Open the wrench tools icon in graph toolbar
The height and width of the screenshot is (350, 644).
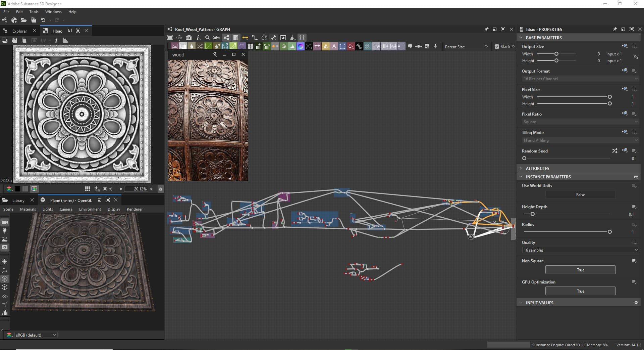273,38
